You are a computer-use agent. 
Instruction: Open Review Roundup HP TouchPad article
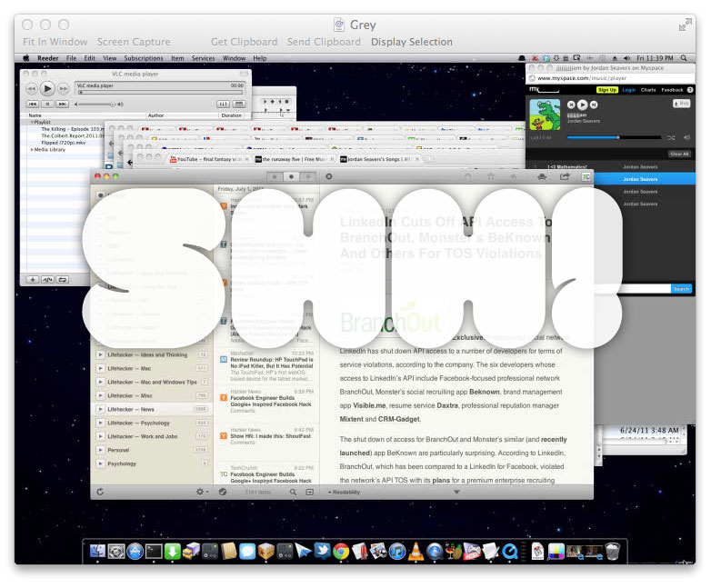[x=266, y=365]
